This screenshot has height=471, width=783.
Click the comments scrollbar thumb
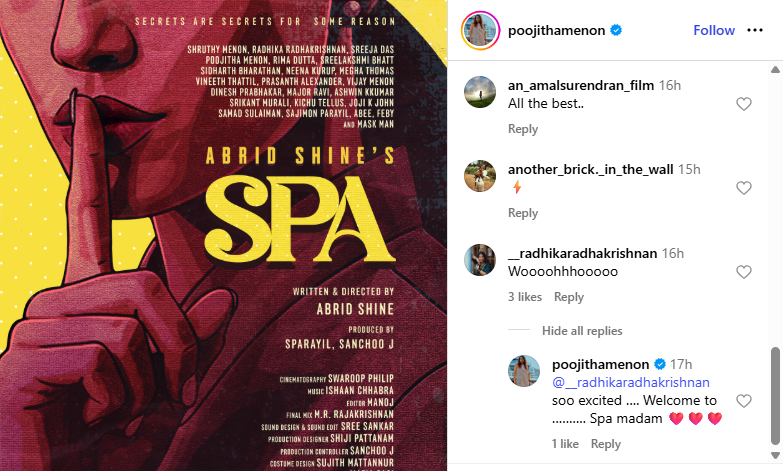pos(775,396)
